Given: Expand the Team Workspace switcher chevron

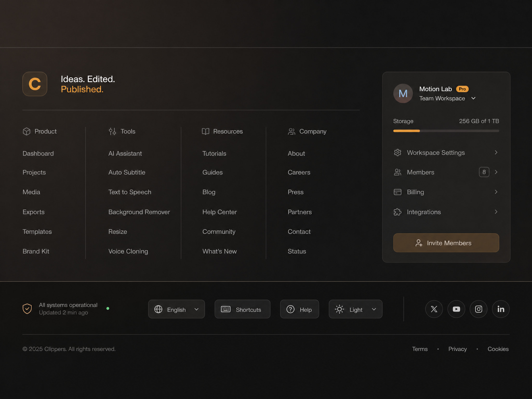Looking at the screenshot, I should 473,98.
